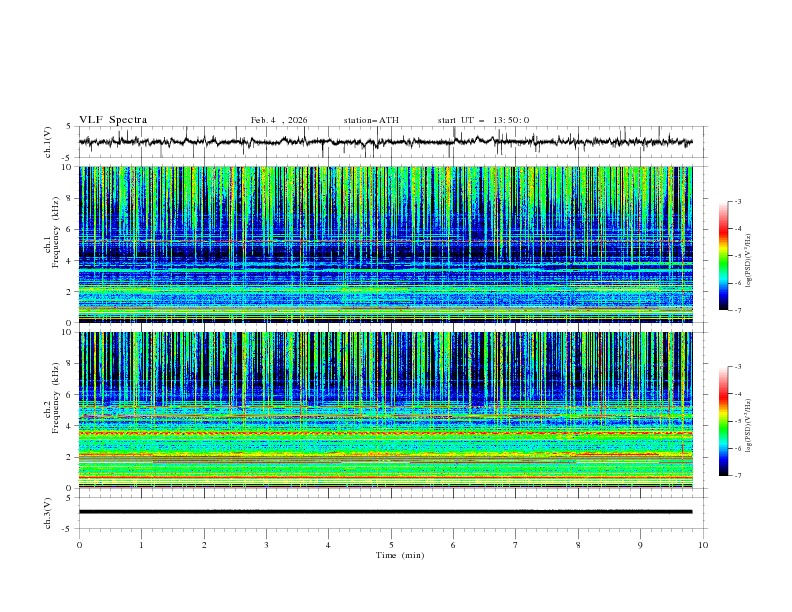Click the 'ch.3(V)' waveform axis label
This screenshot has height=612, width=792.
[48, 513]
